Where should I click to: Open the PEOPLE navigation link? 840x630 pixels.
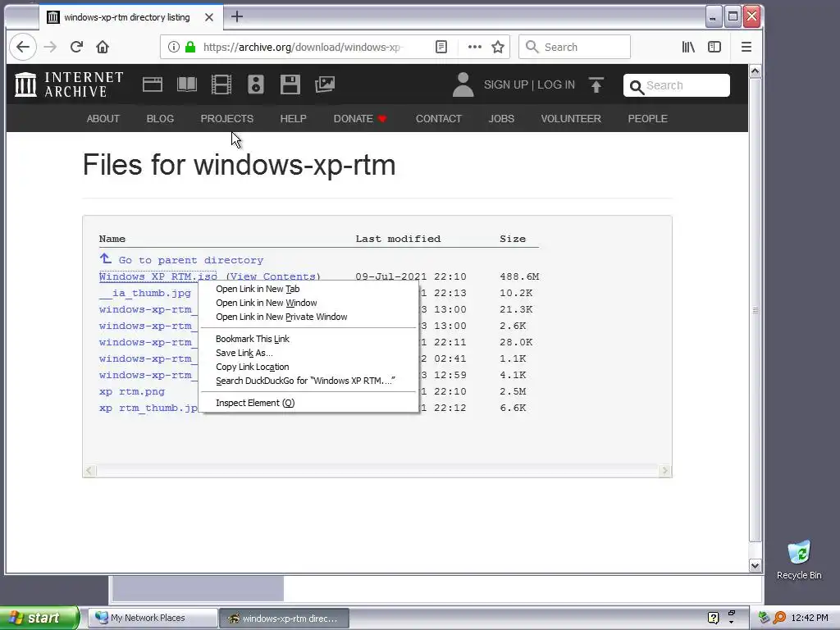coord(647,118)
